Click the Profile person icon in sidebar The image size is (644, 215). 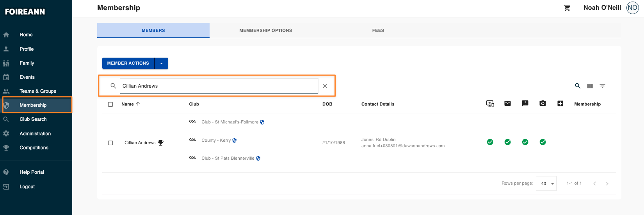[x=6, y=49]
